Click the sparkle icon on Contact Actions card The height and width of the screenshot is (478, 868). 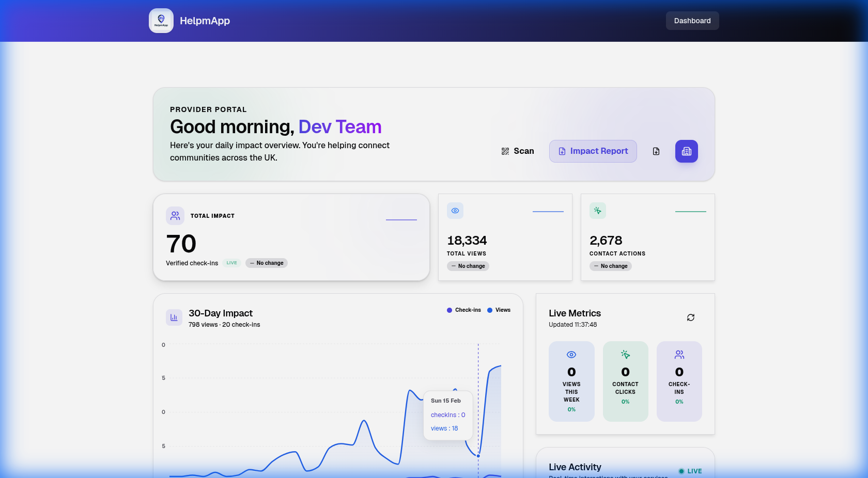coord(597,211)
